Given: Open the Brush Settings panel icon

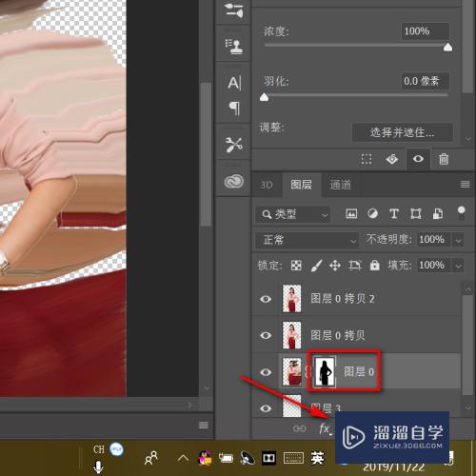Looking at the screenshot, I should (234, 10).
